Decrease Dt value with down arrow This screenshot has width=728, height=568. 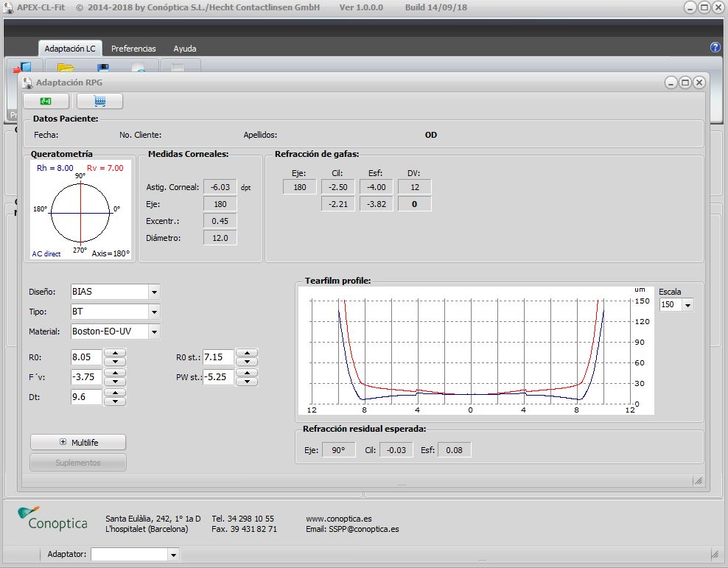115,402
